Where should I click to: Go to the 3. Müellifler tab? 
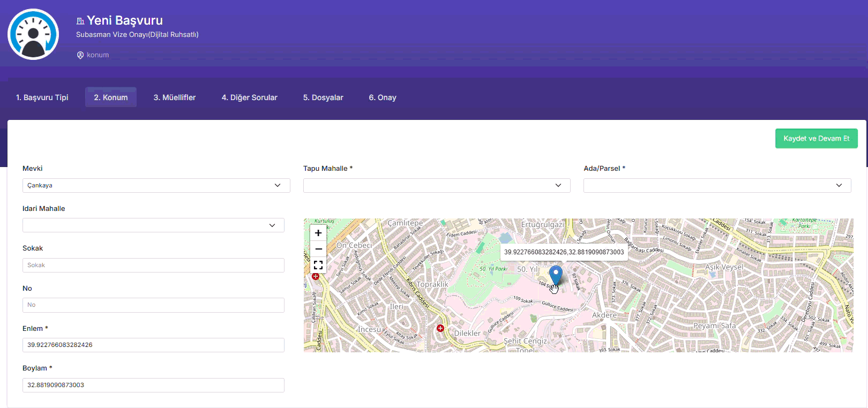(x=175, y=97)
